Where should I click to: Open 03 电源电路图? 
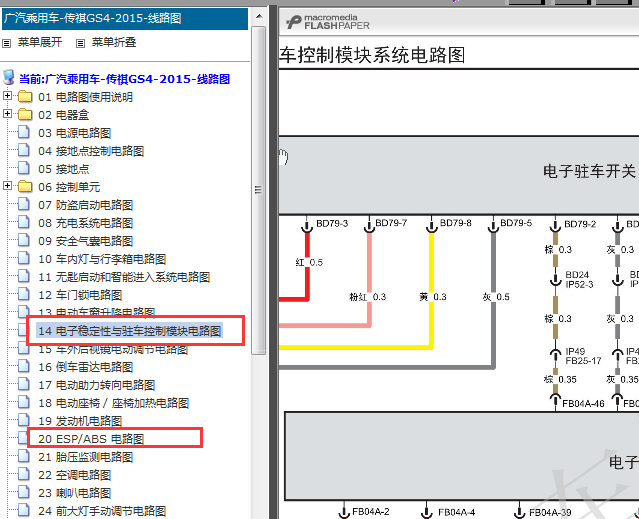click(75, 133)
